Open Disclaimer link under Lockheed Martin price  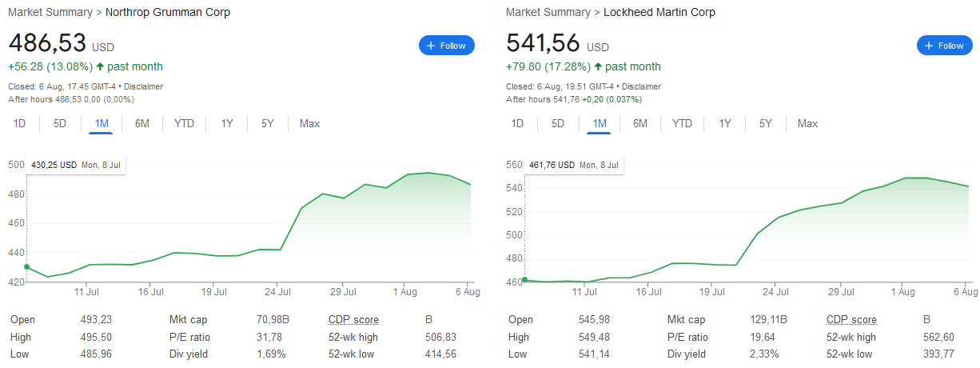(x=643, y=86)
